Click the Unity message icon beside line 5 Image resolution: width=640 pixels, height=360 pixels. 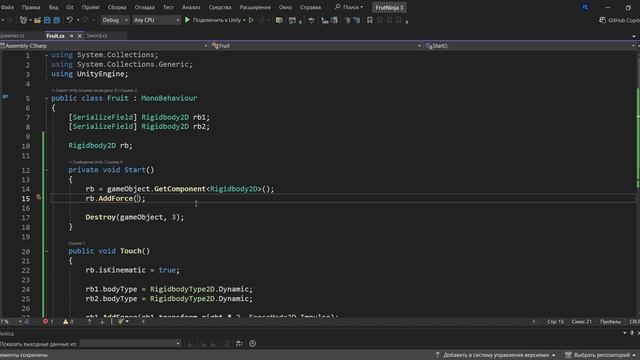pyautogui.click(x=5, y=97)
